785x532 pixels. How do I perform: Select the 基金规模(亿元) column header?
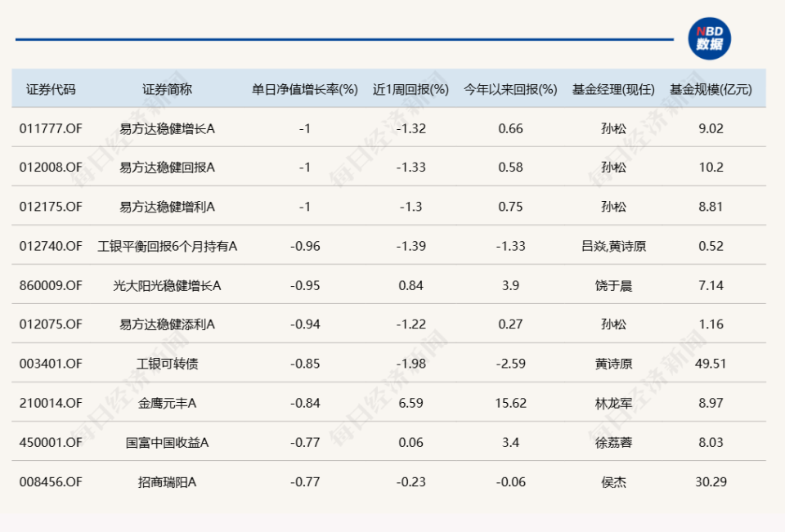click(711, 90)
